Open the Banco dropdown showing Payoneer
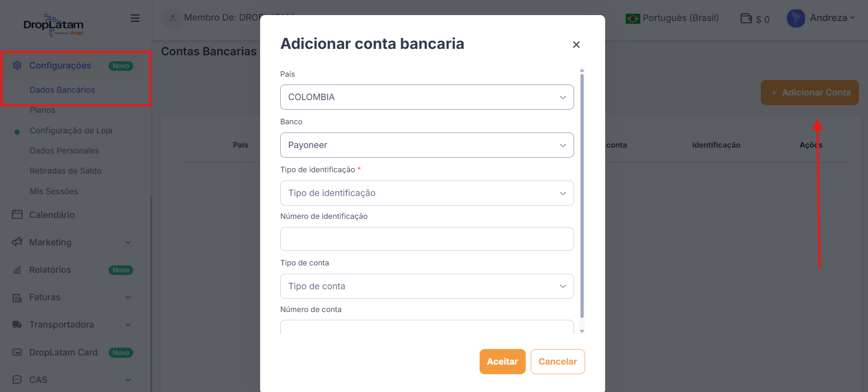Viewport: 868px width, 392px height. [x=427, y=145]
